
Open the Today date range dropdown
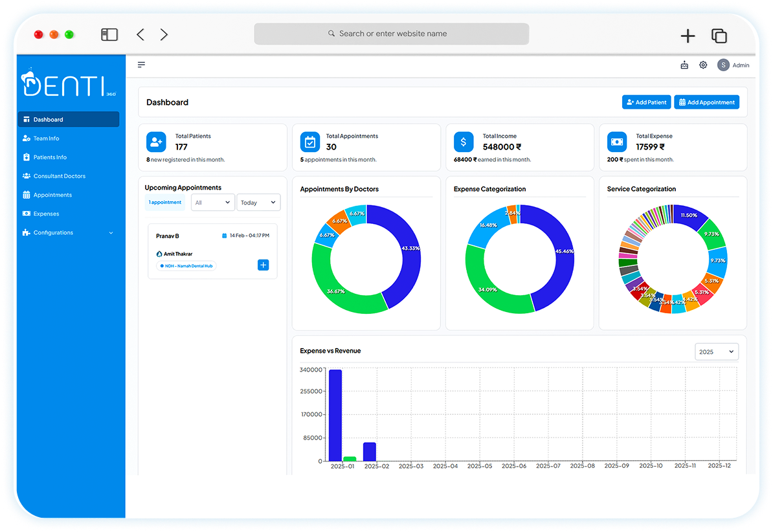pos(258,202)
